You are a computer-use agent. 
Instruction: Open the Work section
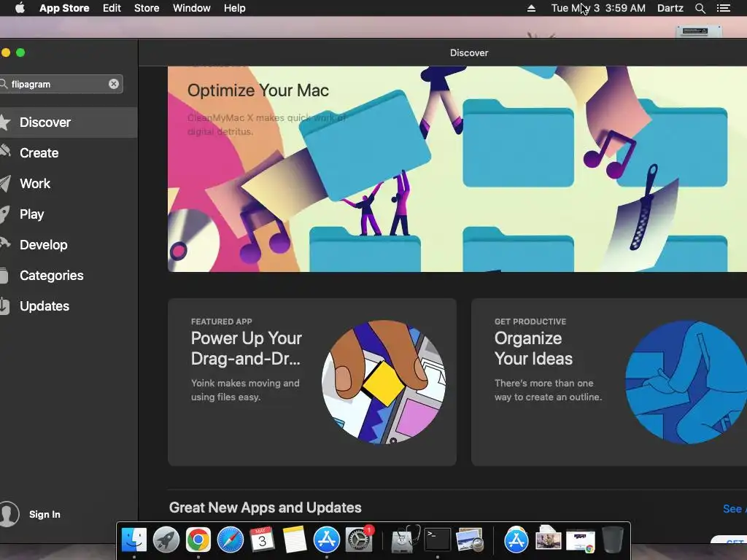pos(69,183)
